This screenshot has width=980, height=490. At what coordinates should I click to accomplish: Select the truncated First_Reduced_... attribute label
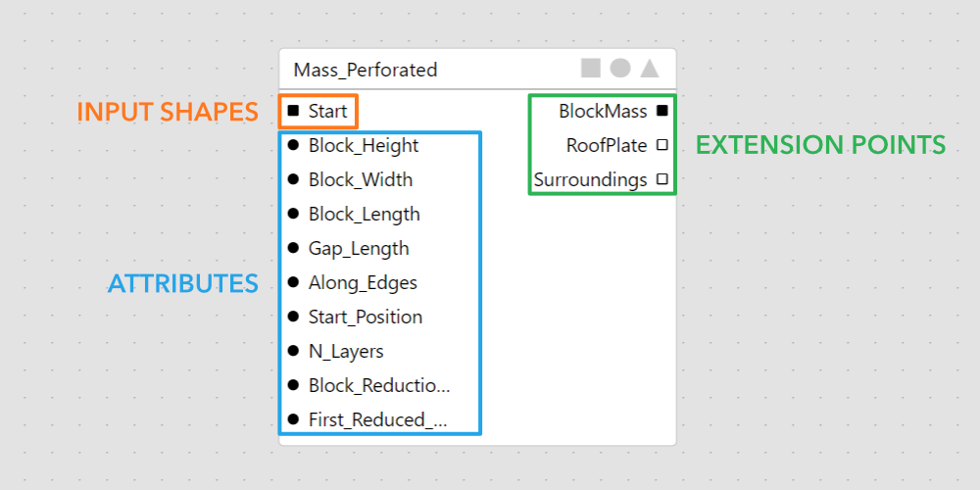pos(377,419)
